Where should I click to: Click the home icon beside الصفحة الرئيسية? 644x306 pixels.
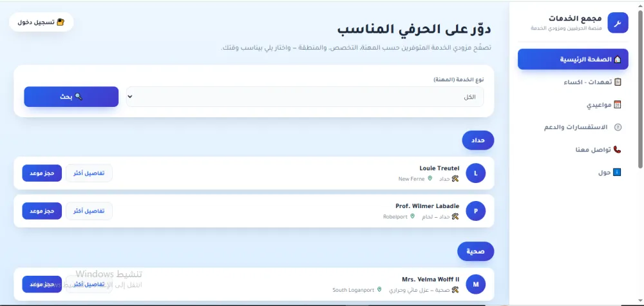pos(618,59)
